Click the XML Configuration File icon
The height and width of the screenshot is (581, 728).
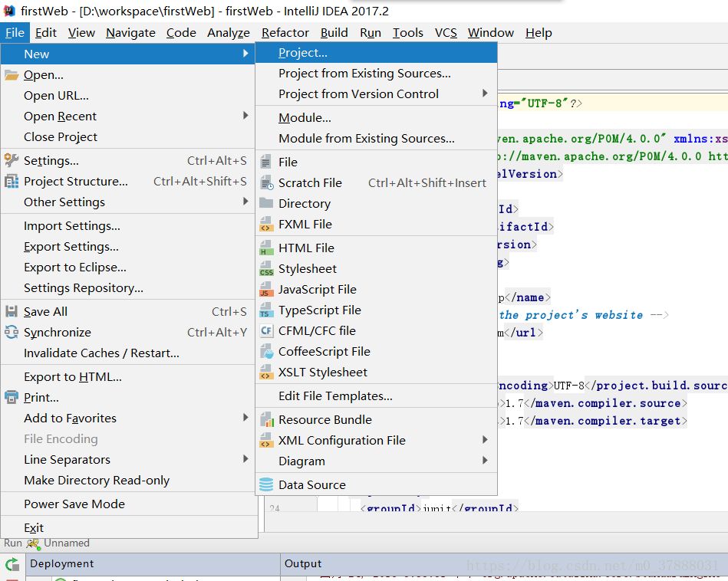tap(266, 441)
